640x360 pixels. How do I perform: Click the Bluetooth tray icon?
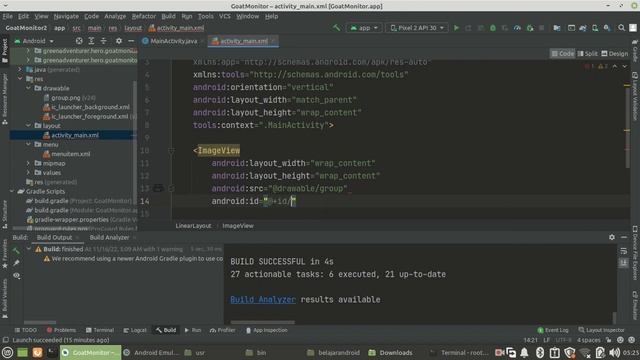click(540, 352)
